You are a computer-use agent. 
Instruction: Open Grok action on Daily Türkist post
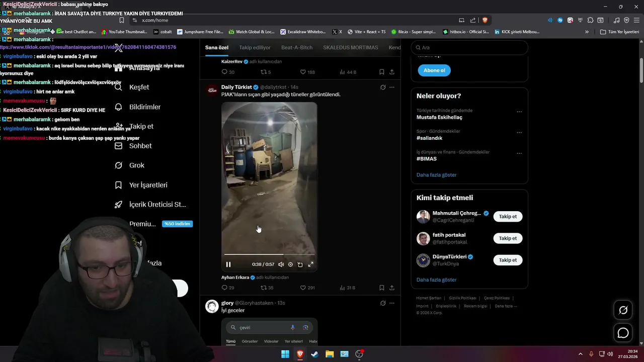pos(383,87)
